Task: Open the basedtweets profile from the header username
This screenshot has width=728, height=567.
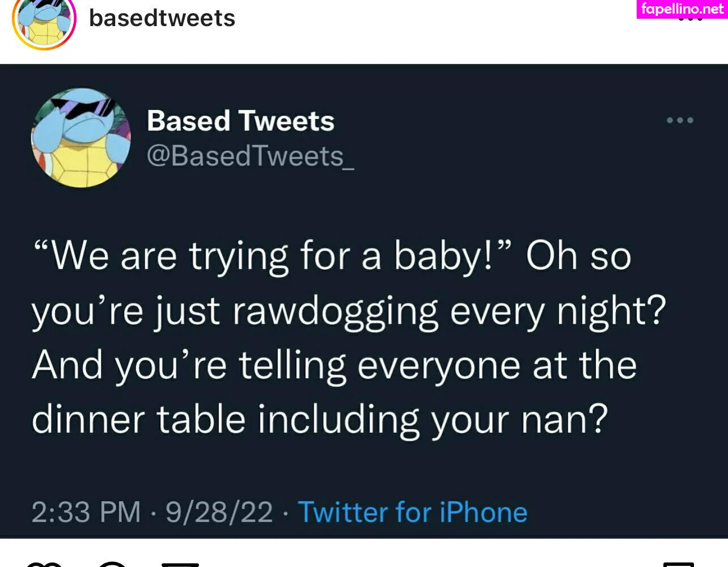Action: coord(162,18)
